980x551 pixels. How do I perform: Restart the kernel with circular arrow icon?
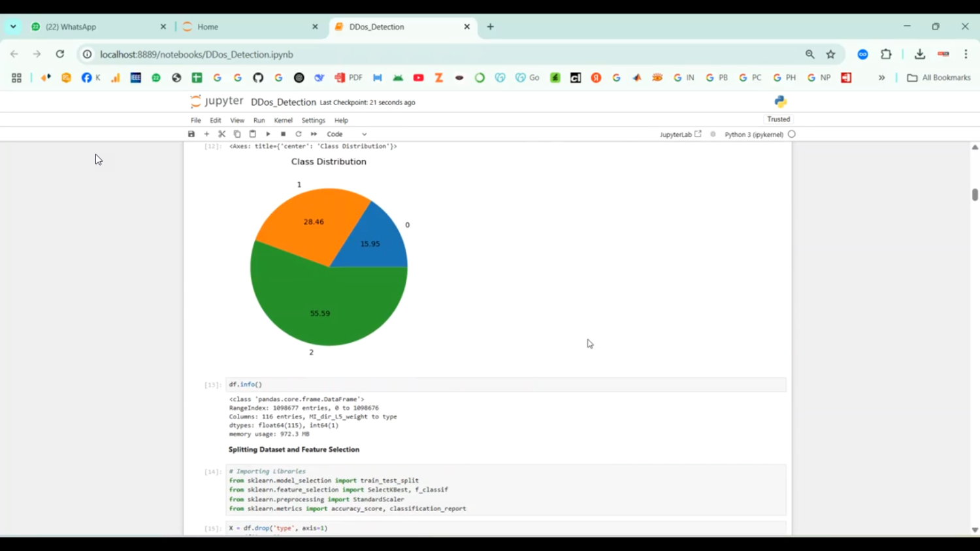pyautogui.click(x=299, y=134)
